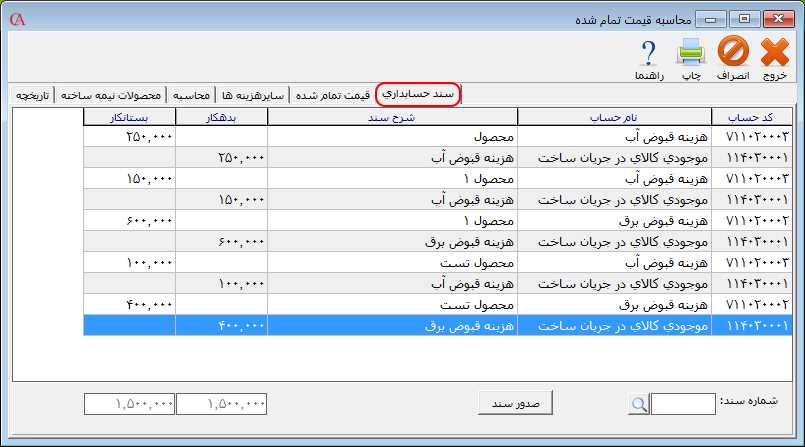Click the کد حساب column header

click(x=751, y=117)
